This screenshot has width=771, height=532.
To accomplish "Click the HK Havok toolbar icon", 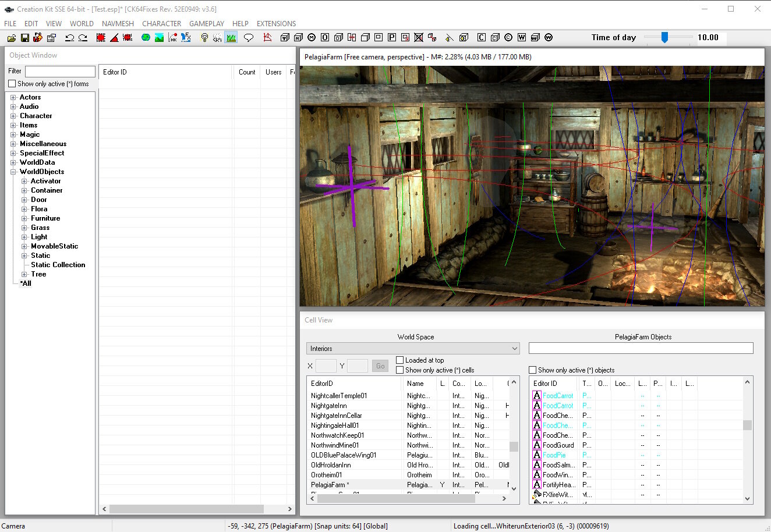I will coord(172,38).
